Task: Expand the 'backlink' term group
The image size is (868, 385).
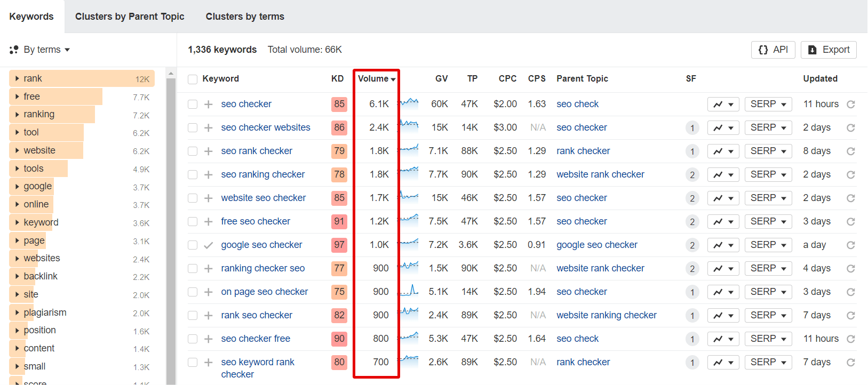Action: 18,276
